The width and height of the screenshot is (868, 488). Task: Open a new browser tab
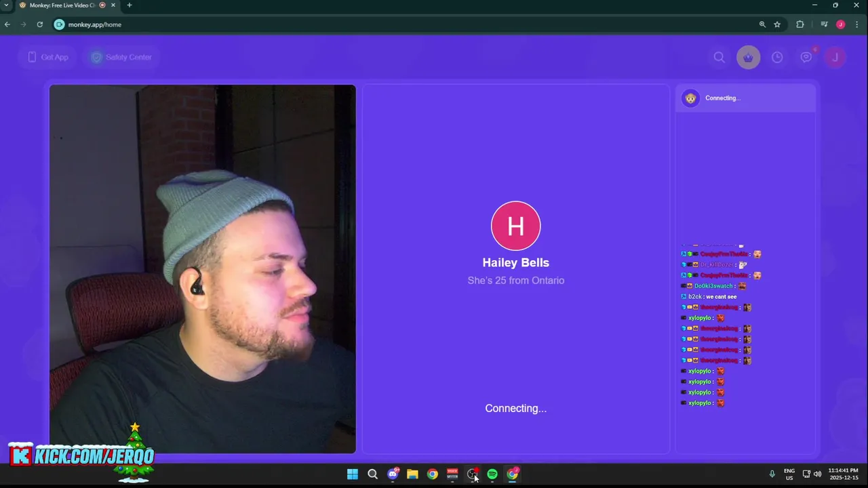tap(129, 5)
